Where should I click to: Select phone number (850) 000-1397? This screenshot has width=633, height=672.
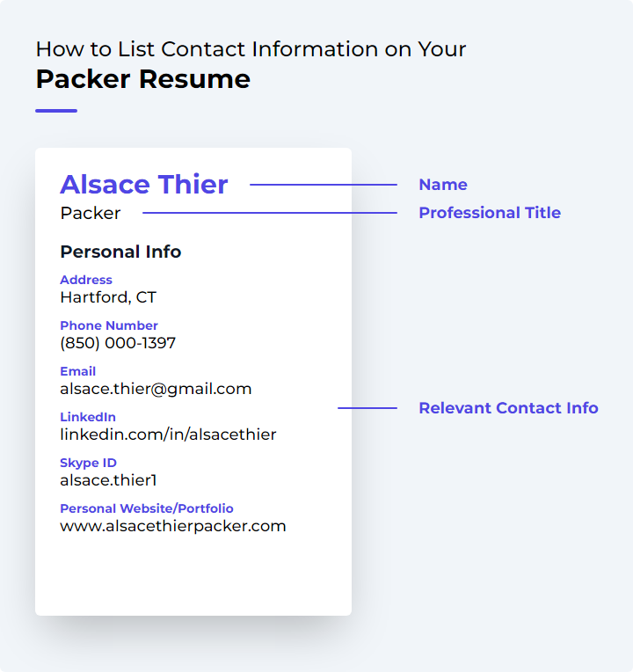[118, 343]
